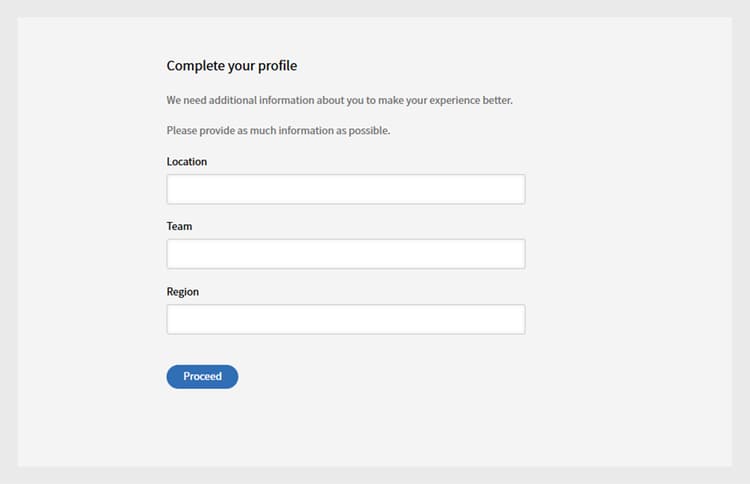Viewport: 750px width, 484px height.
Task: Click the Region field label
Action: (183, 292)
